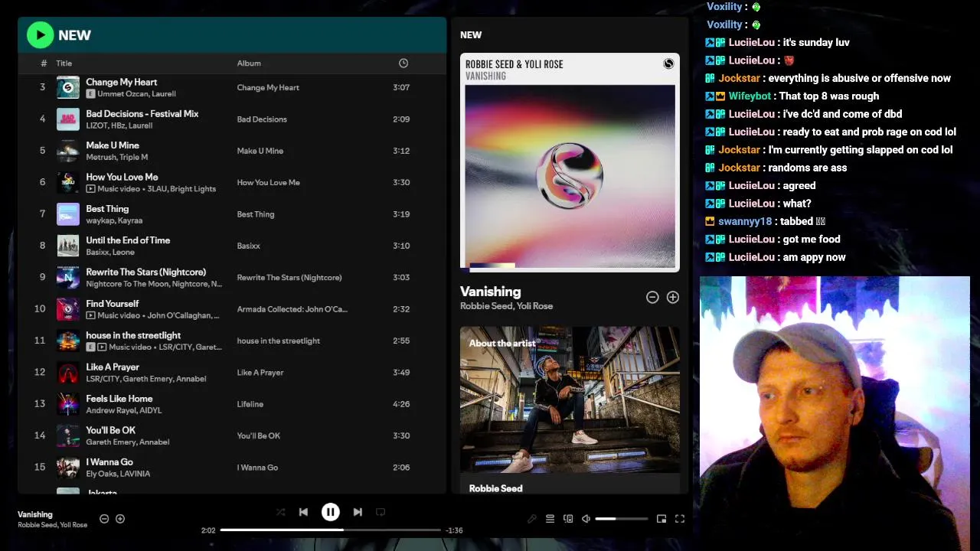
Task: Click the explicit badge on Change My Heart
Action: (90, 94)
